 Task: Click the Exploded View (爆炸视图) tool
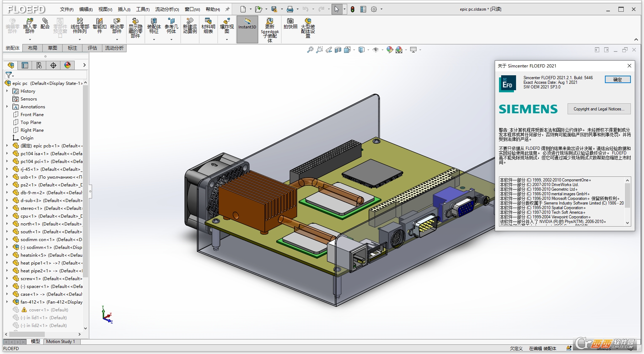tap(227, 26)
